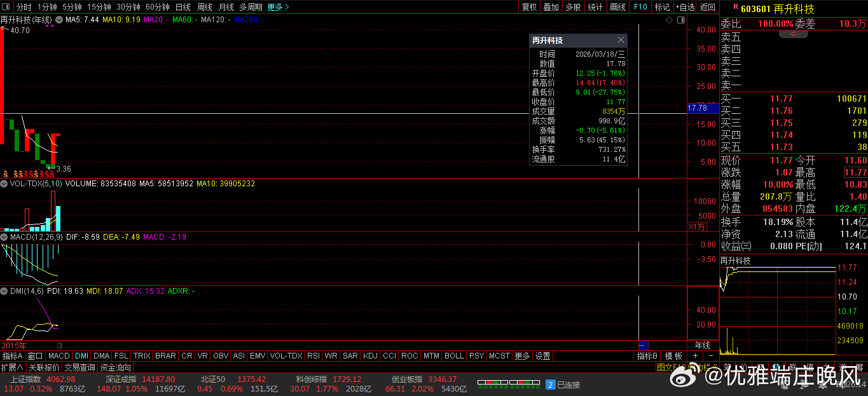Open 更多 indicators in bottom bar

point(522,356)
